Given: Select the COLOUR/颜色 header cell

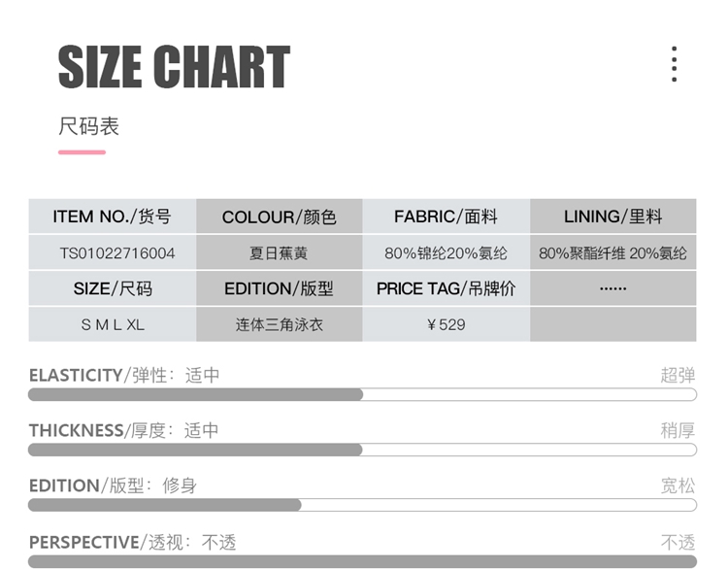Looking at the screenshot, I should coord(280,217).
